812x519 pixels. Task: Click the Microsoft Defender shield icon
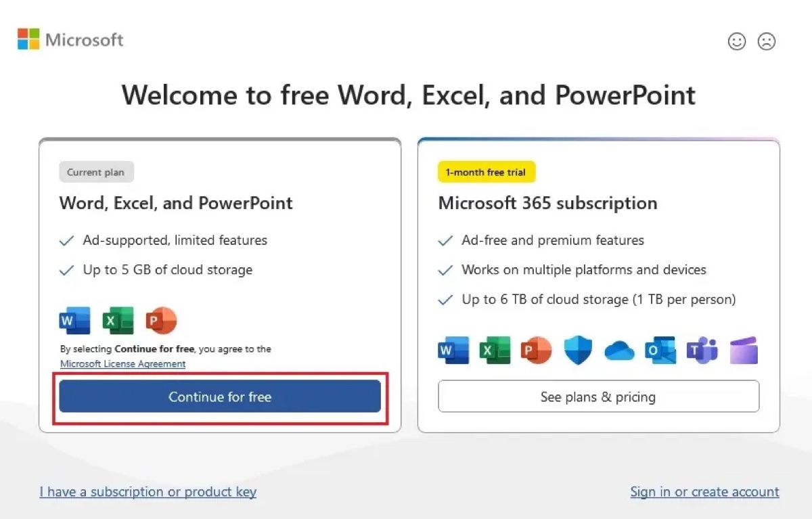coord(577,350)
